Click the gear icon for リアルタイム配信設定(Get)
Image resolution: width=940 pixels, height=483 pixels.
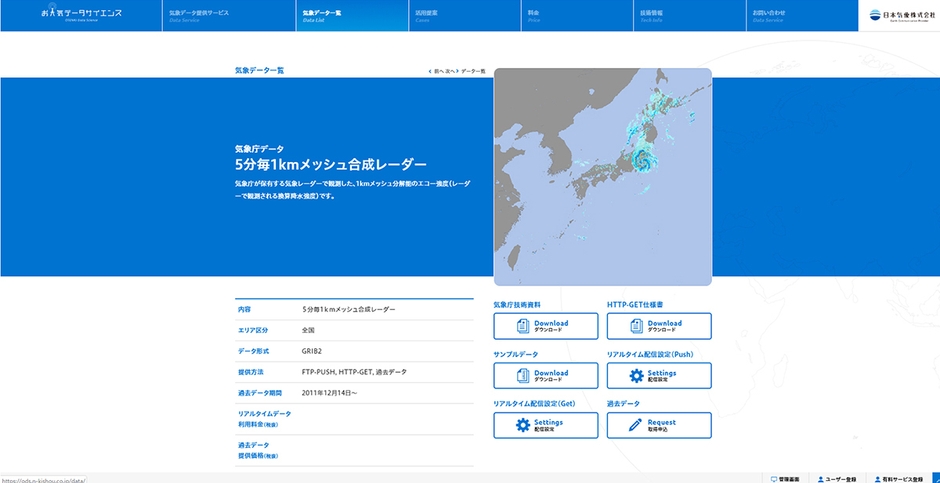click(x=522, y=425)
